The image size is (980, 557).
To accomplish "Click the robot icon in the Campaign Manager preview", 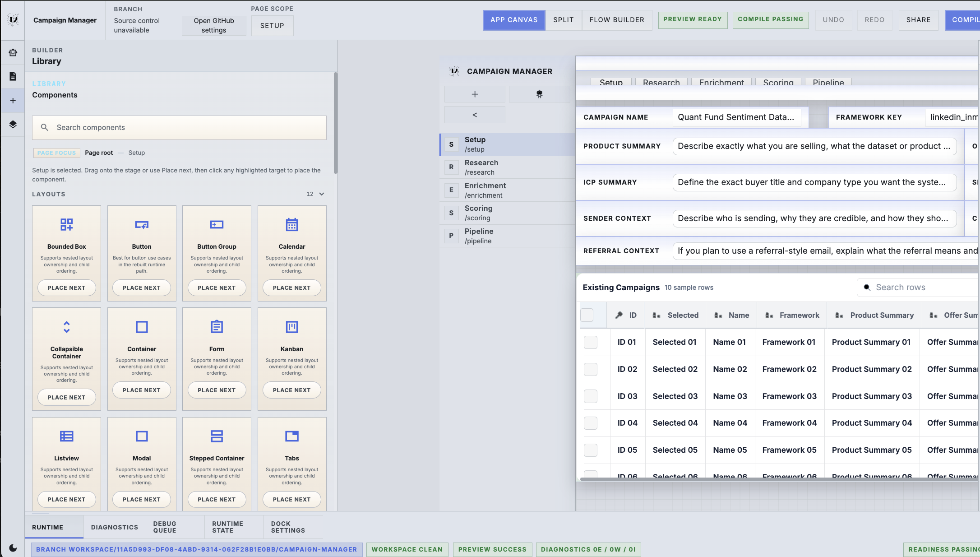I will (x=539, y=94).
